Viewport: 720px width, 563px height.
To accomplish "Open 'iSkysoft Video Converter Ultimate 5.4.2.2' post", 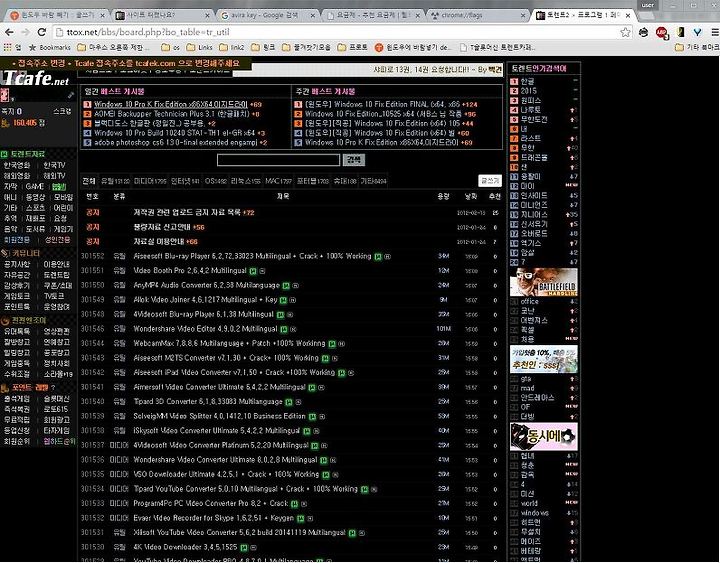I will point(216,431).
